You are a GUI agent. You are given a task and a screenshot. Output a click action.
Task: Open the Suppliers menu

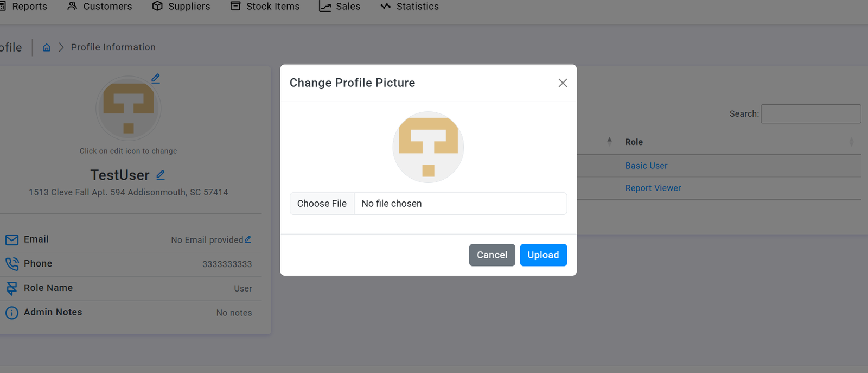pos(181,7)
